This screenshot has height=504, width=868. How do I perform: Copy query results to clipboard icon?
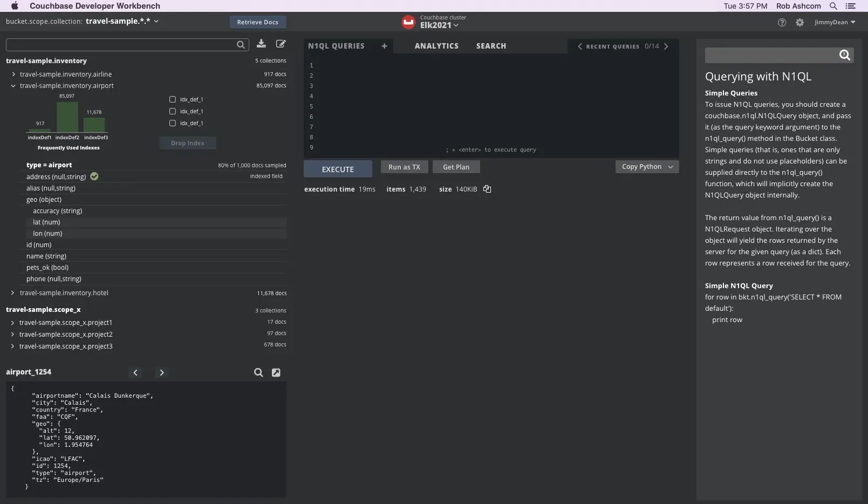point(487,189)
